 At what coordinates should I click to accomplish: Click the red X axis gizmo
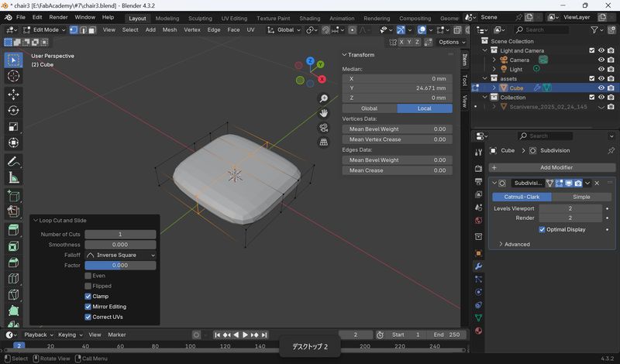tap(322, 79)
